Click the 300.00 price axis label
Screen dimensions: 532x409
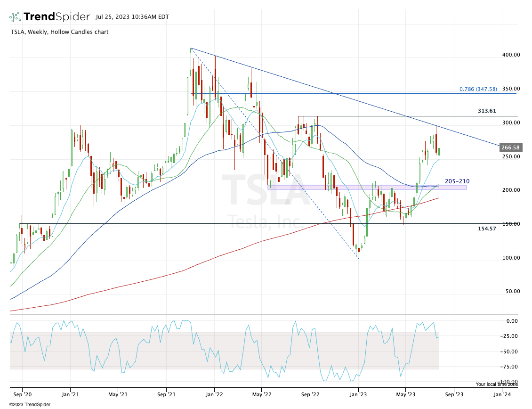[x=511, y=123]
